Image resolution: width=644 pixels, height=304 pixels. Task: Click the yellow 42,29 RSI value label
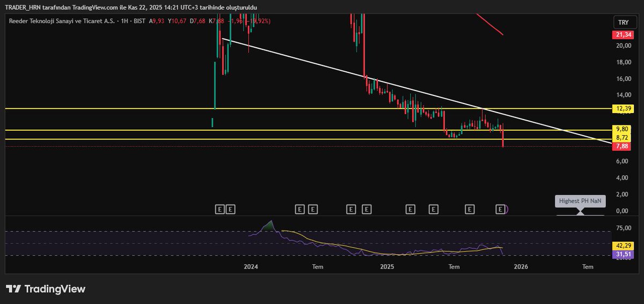click(x=623, y=246)
